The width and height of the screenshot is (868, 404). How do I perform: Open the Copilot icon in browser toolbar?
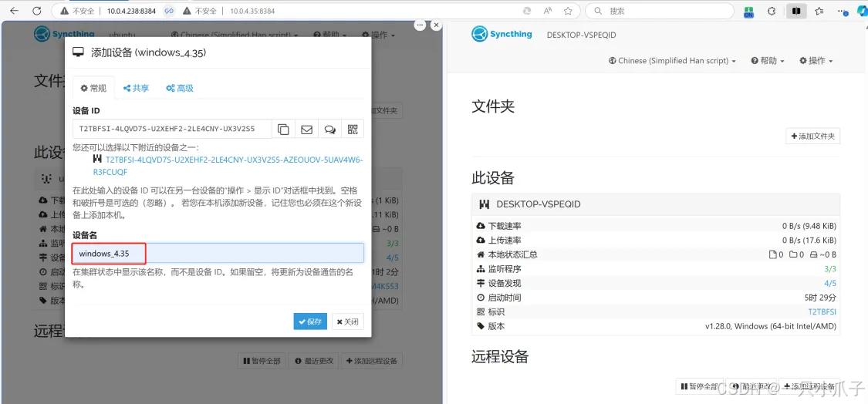861,11
